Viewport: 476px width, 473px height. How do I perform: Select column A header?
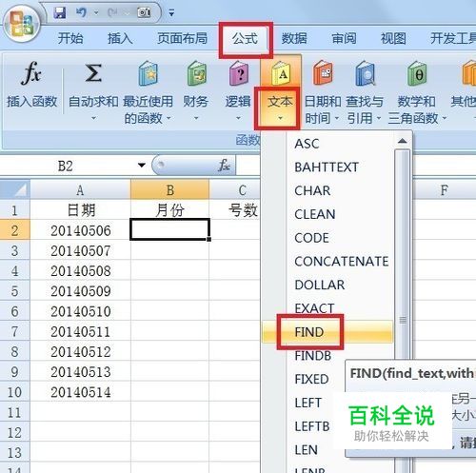80,189
